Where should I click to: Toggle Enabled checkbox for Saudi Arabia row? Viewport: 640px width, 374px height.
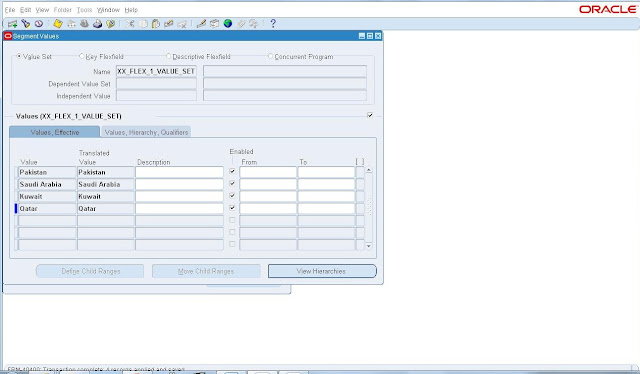[x=232, y=183]
